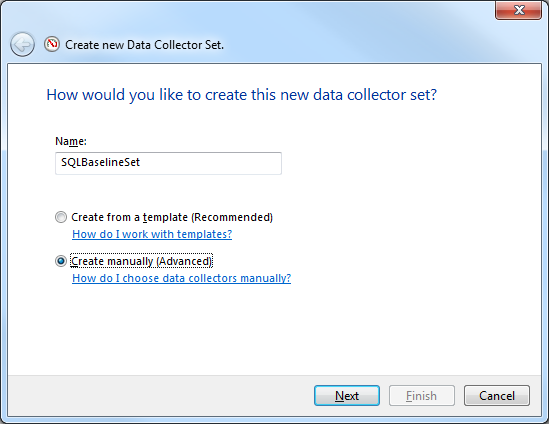Click the word 'Advanced' in manual option

click(185, 261)
